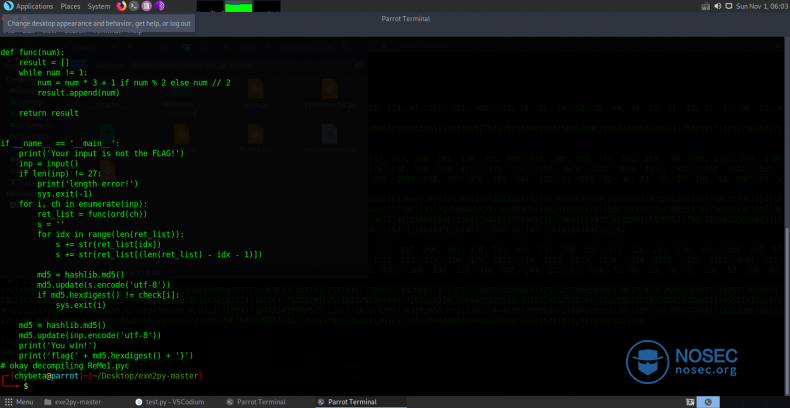This screenshot has height=408, width=790.
Task: Click the line 'if md5.hexdigest() != check[i]:'
Action: pos(108,295)
